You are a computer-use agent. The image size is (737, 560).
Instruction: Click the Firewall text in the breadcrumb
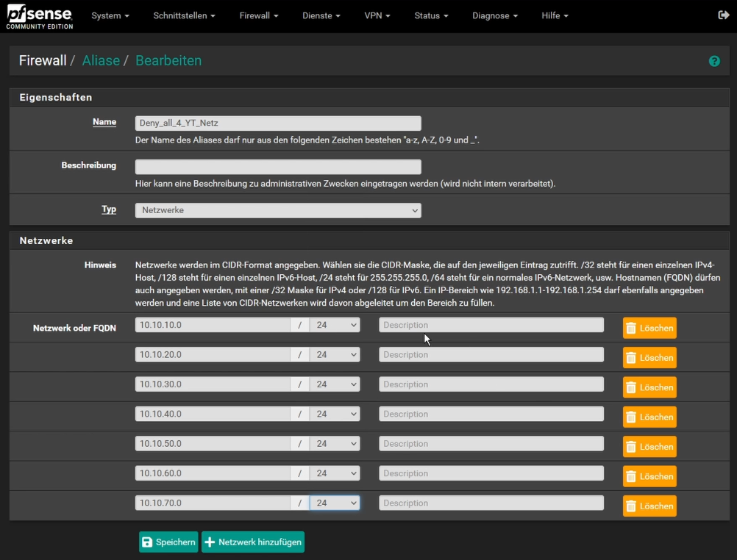(x=43, y=60)
